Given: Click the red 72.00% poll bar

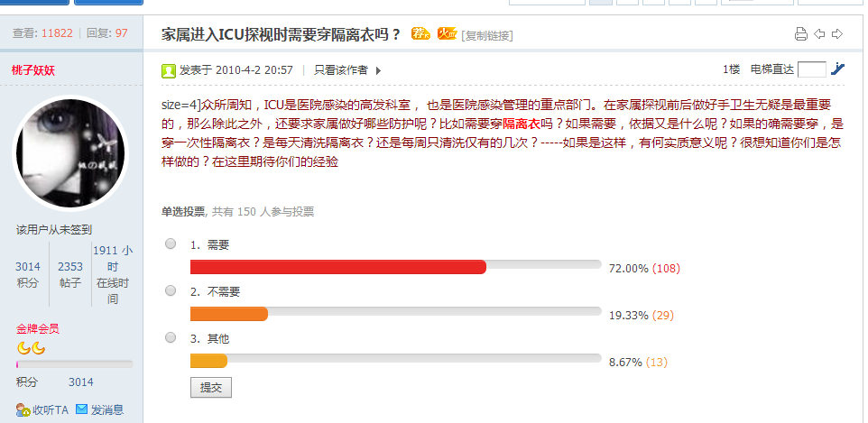Looking at the screenshot, I should pos(338,267).
